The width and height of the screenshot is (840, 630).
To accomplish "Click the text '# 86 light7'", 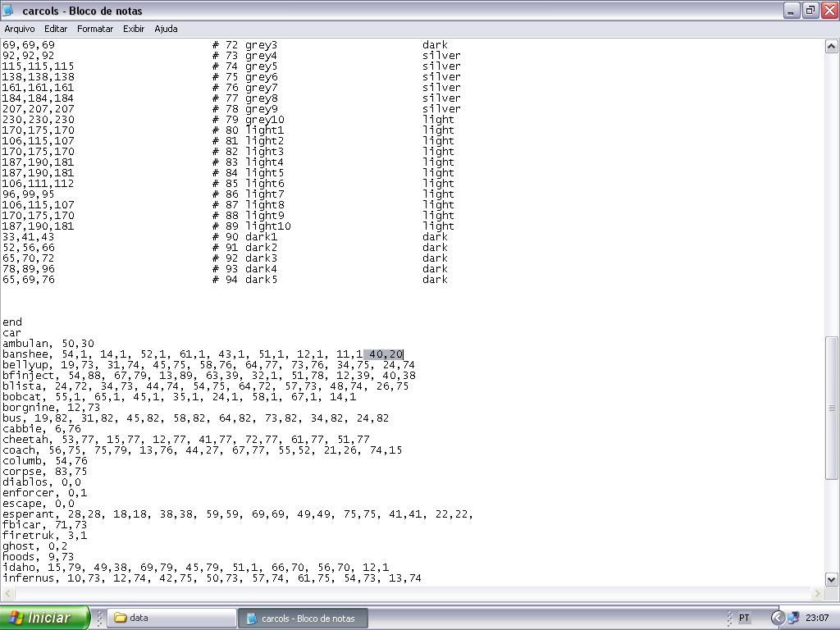I will [x=248, y=195].
